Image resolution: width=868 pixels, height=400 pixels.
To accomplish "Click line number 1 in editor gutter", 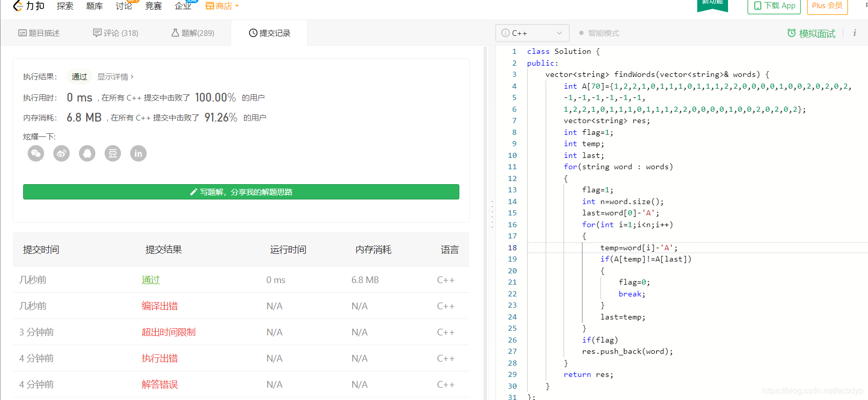I will pyautogui.click(x=514, y=51).
